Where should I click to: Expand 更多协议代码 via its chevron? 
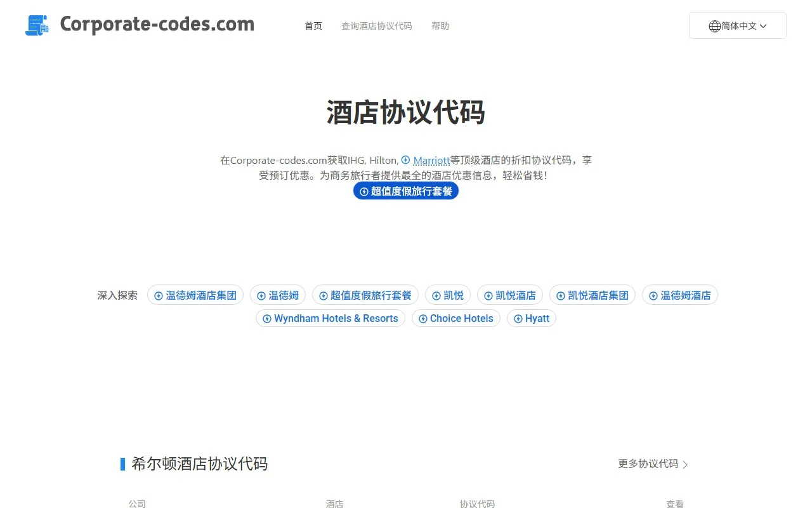pos(685,464)
